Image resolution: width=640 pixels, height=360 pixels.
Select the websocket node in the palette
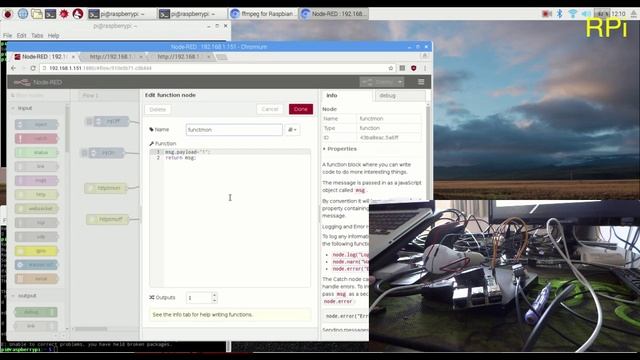pyautogui.click(x=36, y=209)
